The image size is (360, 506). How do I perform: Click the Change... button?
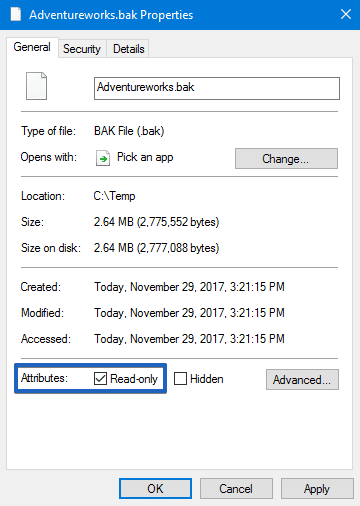286,159
